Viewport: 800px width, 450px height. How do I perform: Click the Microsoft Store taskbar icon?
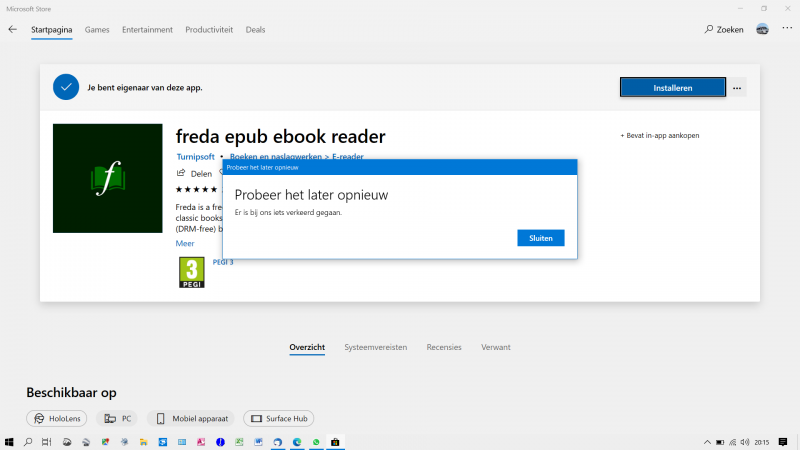[x=335, y=442]
